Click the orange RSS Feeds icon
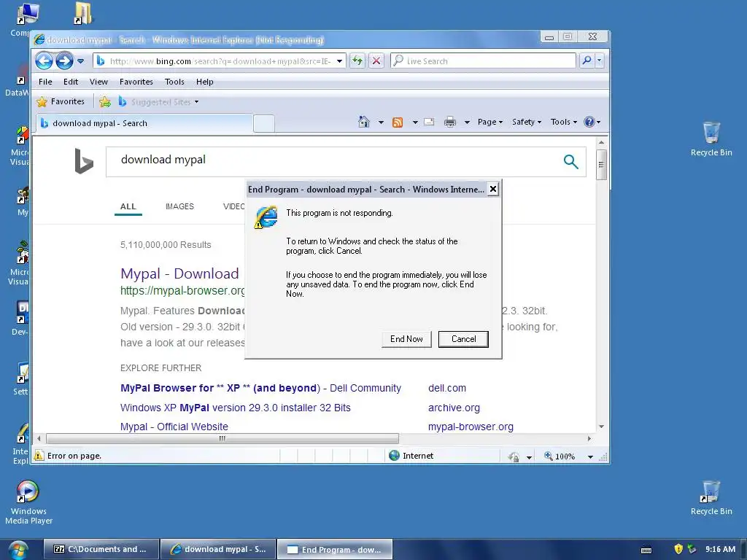Viewport: 747px width, 560px height. point(398,122)
